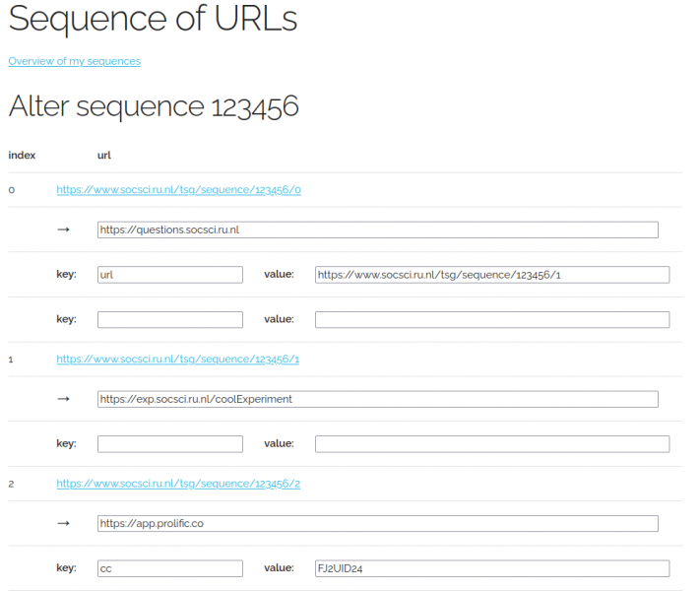Click the empty key field under index 0

click(x=170, y=319)
